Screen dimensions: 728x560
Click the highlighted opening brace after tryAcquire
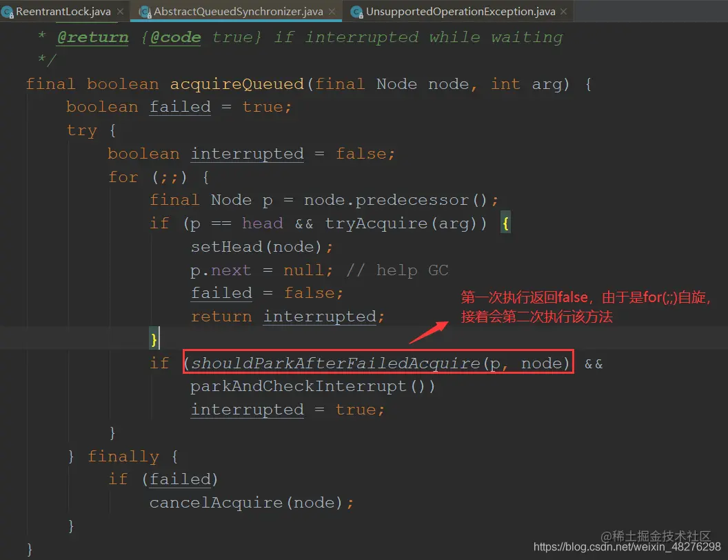click(x=506, y=223)
